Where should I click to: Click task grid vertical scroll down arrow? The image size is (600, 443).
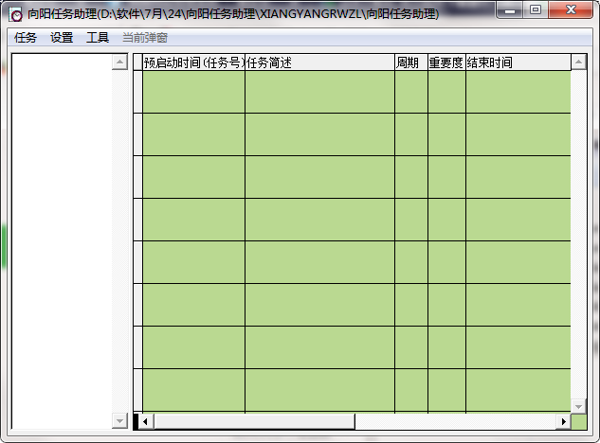point(578,404)
